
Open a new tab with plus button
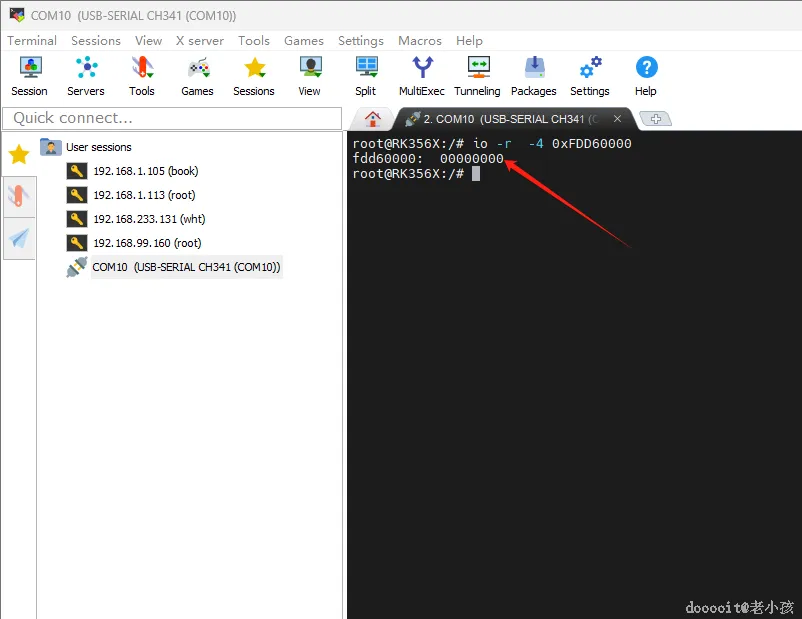point(656,119)
